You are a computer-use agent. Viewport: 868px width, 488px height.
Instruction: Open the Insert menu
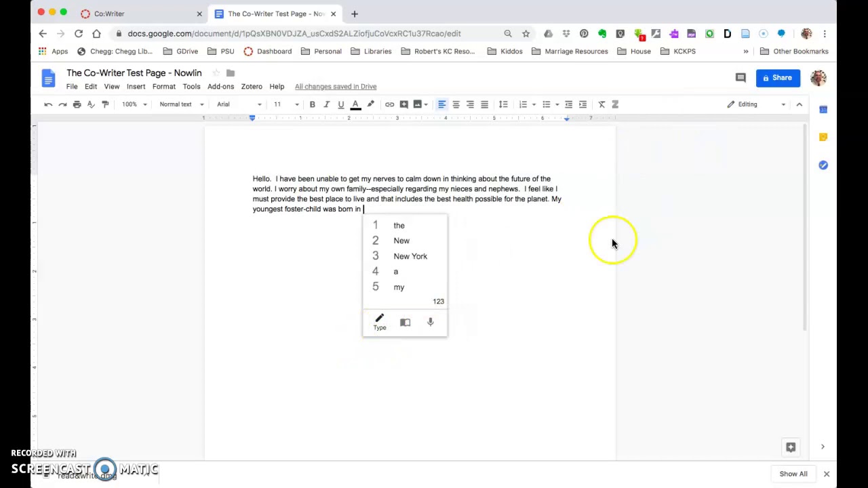[136, 87]
